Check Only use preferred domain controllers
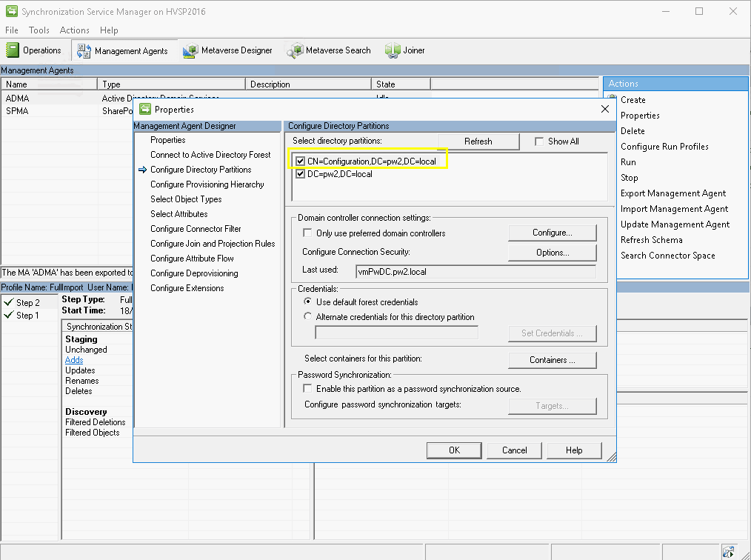Viewport: 751px width, 560px height. click(x=307, y=233)
